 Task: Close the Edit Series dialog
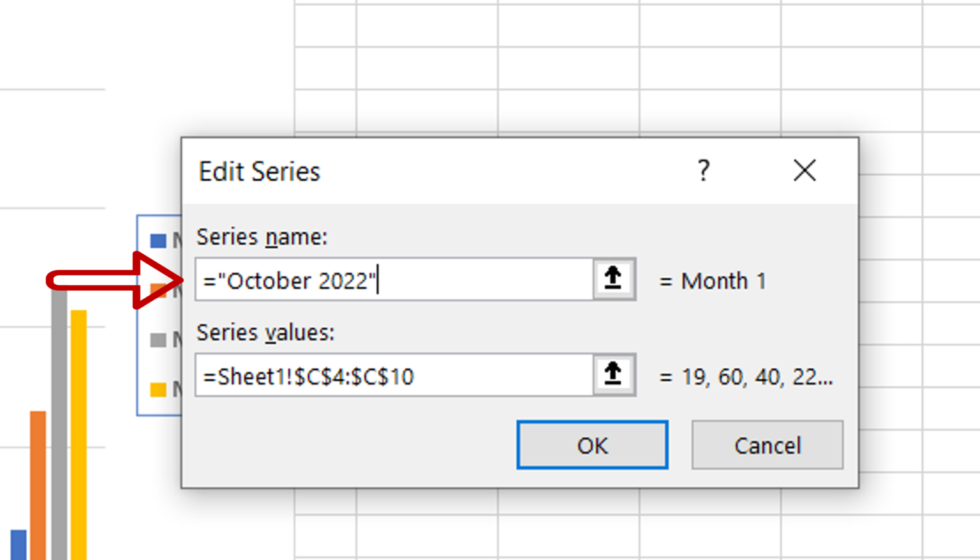pos(805,171)
